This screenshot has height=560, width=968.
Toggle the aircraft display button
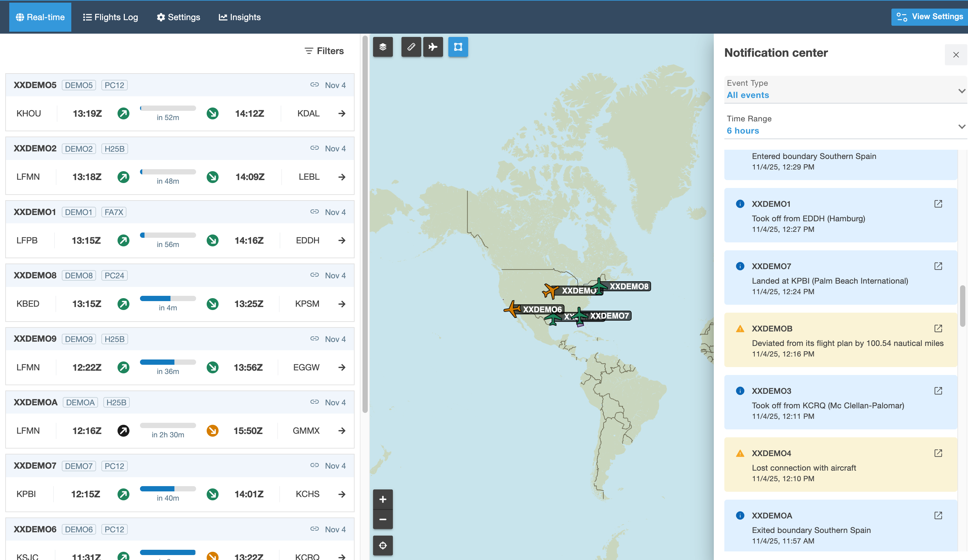coord(433,47)
